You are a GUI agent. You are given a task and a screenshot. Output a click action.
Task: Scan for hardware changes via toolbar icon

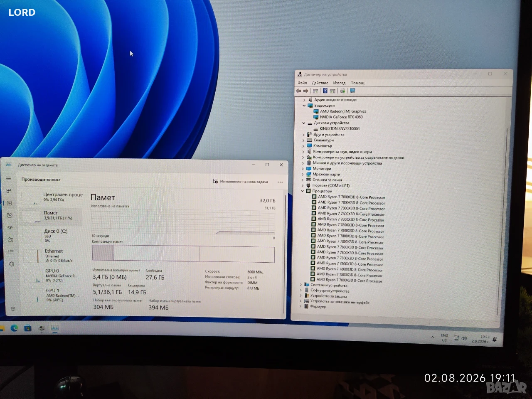(342, 91)
